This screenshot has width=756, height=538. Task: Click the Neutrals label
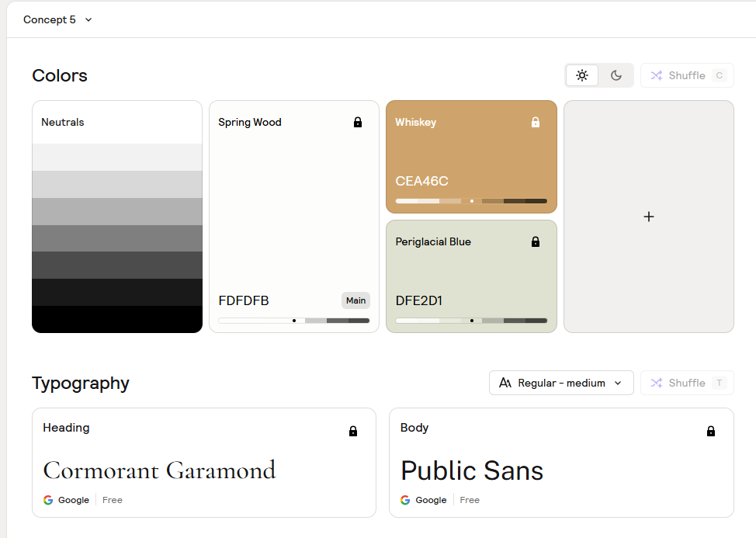(63, 123)
